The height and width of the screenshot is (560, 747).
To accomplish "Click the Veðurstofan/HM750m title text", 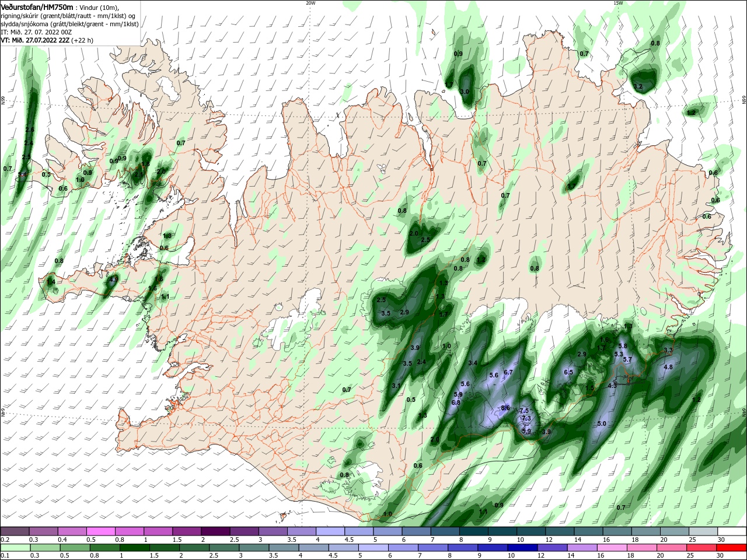I will pos(37,6).
